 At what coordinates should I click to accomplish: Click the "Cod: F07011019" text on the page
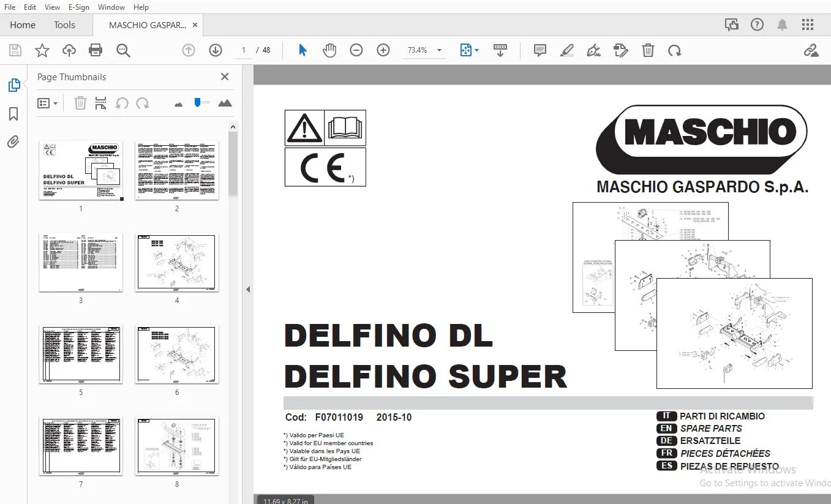coord(324,418)
